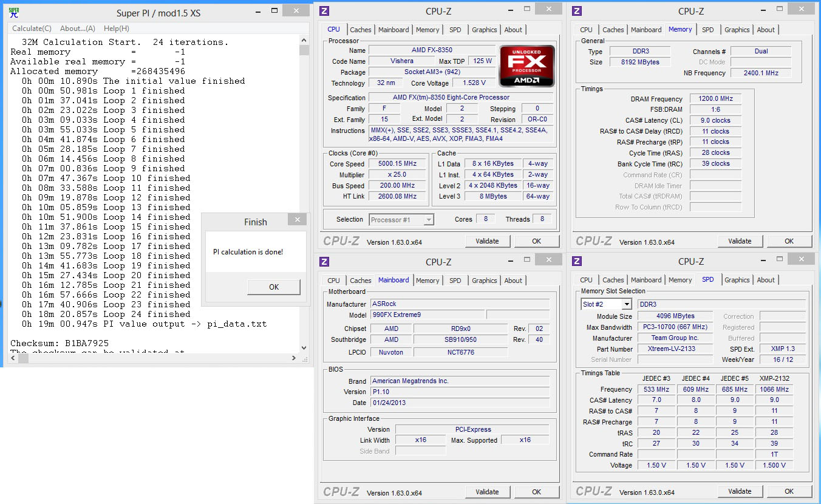Image resolution: width=821 pixels, height=504 pixels.
Task: Switch to SPD tab in CPU window
Action: tap(455, 30)
